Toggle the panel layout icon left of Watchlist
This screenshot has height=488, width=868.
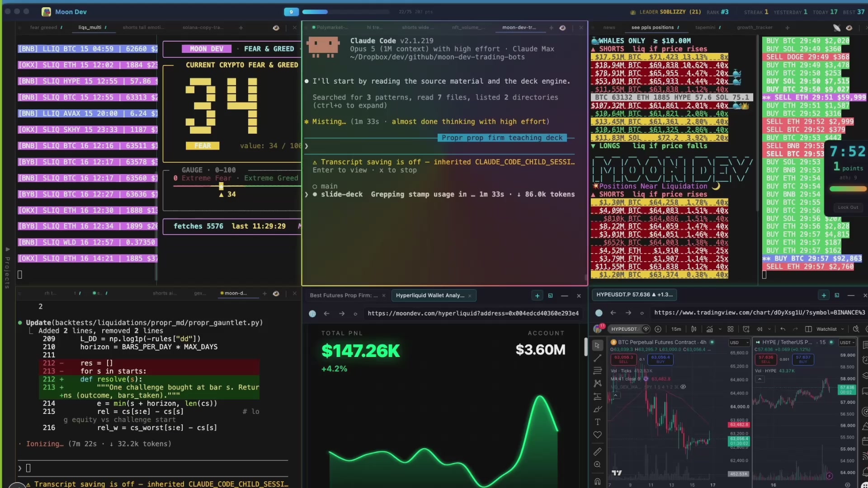coord(809,329)
